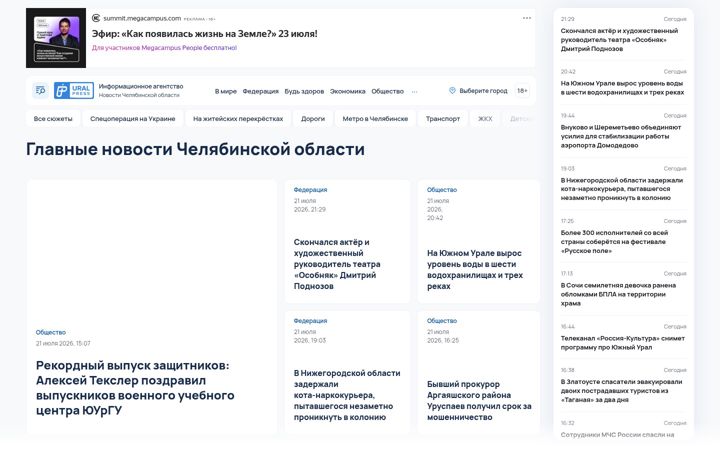This screenshot has height=450, width=720.
Task: Click the advertiser icon next to summit.megacampus.com
Action: 96,18
